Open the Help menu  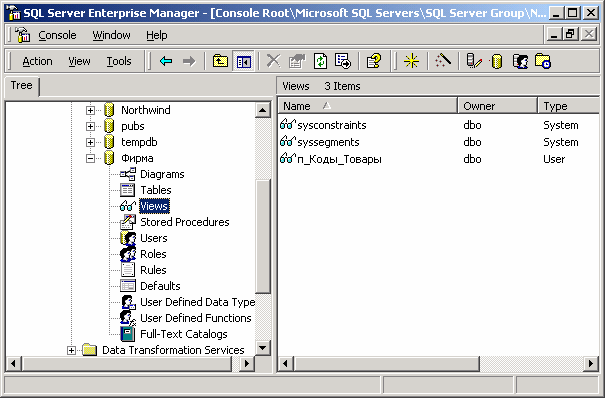tap(157, 35)
